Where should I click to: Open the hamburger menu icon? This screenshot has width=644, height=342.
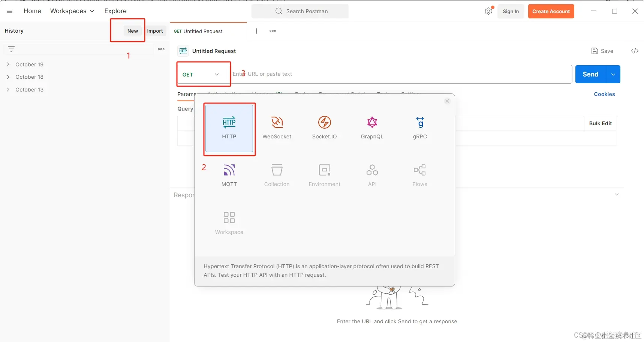coord(10,11)
